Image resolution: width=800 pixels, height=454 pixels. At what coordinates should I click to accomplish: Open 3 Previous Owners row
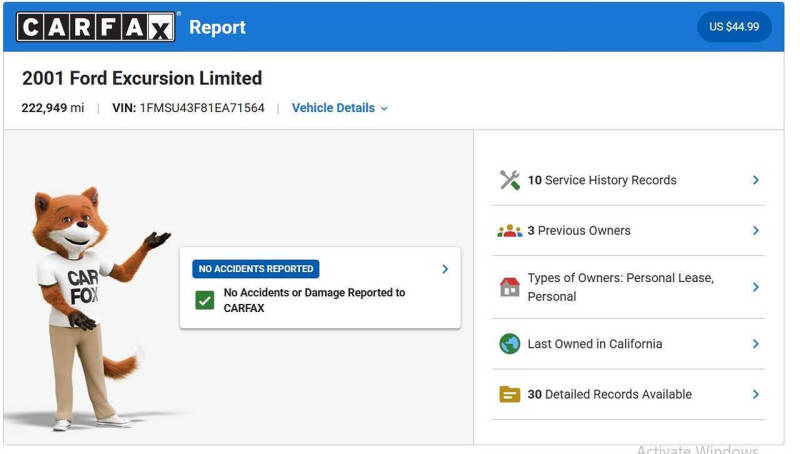click(x=629, y=231)
